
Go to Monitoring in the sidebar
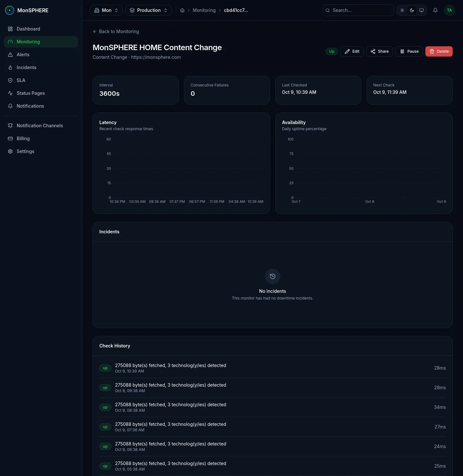(41, 42)
